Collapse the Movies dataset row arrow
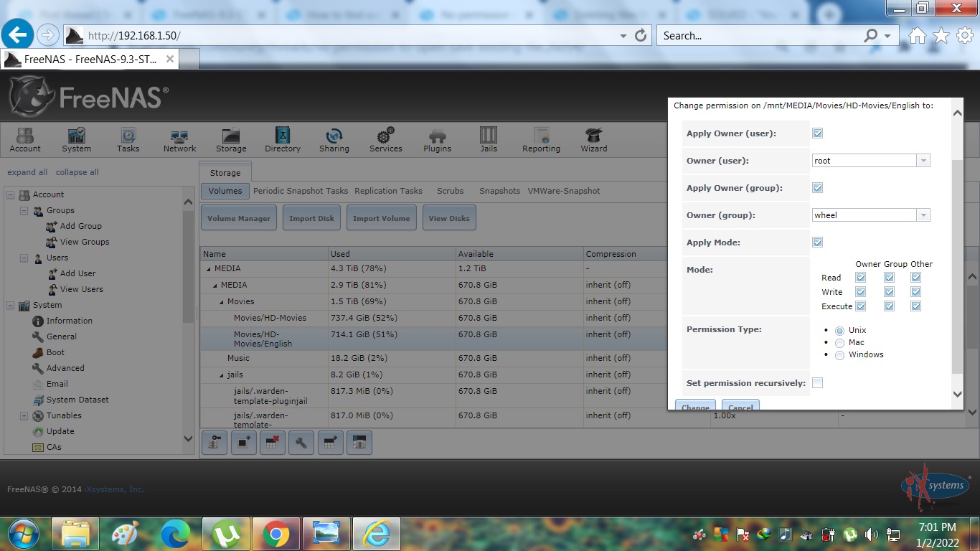Screen dimensions: 980x551 point(222,302)
